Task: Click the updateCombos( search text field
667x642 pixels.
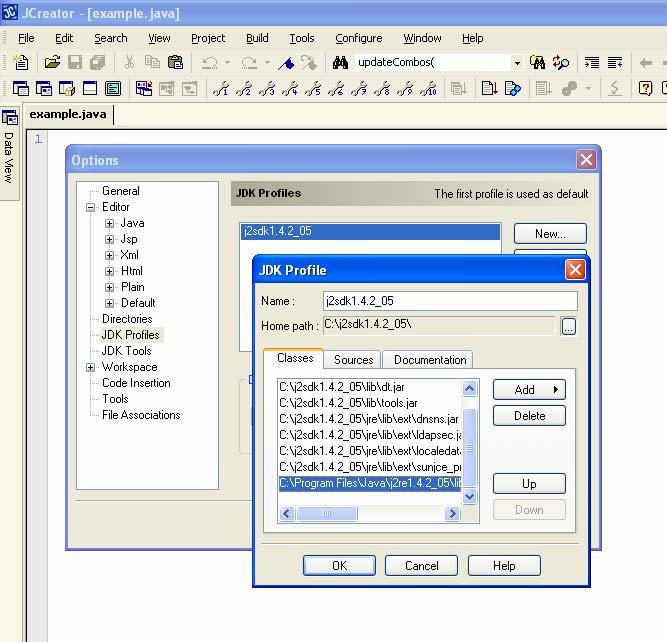Action: tap(433, 63)
